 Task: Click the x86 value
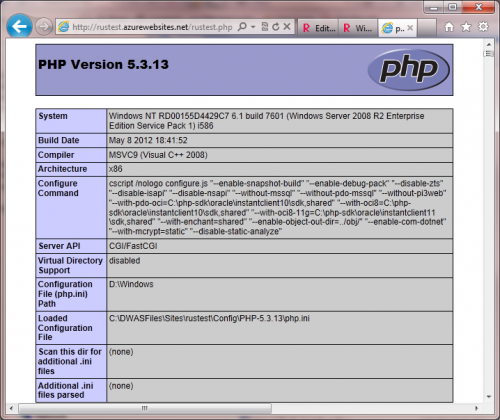click(x=116, y=169)
